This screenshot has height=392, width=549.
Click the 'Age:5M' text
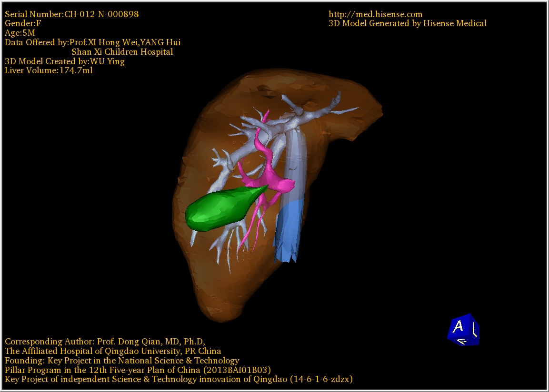point(20,33)
